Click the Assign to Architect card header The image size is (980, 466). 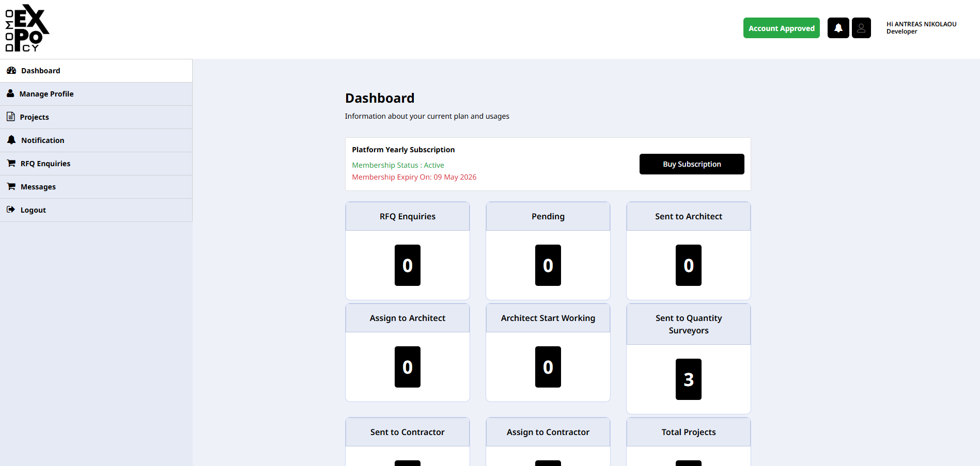(x=408, y=318)
